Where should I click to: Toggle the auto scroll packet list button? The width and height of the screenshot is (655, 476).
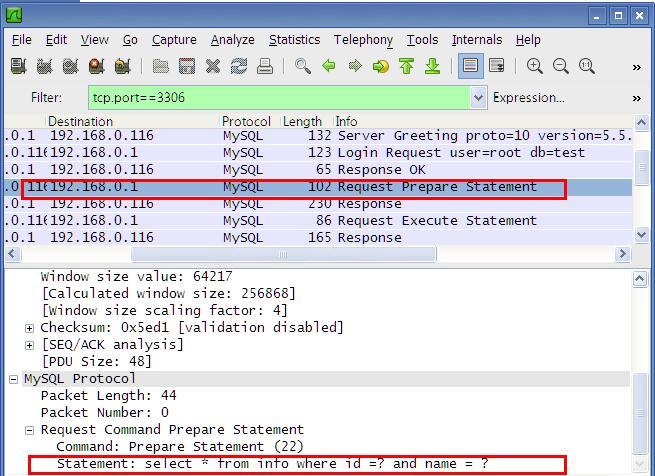tap(497, 66)
